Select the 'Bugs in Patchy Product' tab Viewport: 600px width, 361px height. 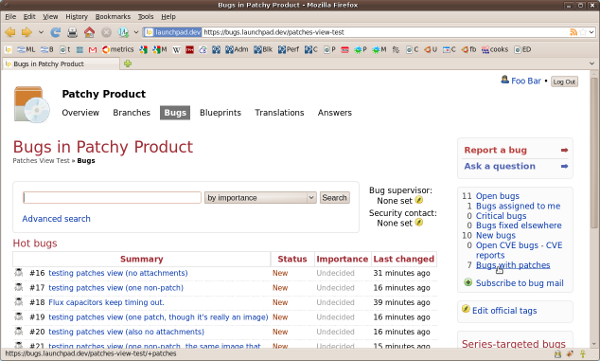[x=61, y=64]
